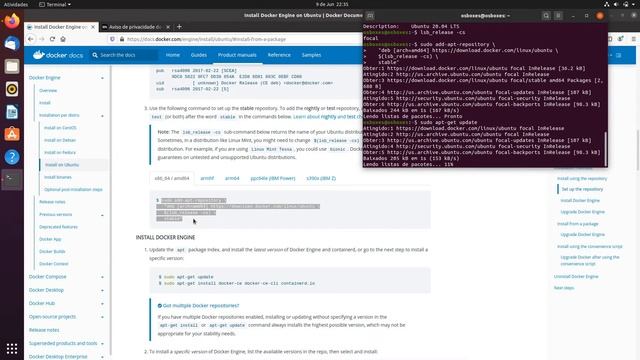Close the Install Docker Engine tab
Viewport: 640px width, 360px height.
coord(93,27)
